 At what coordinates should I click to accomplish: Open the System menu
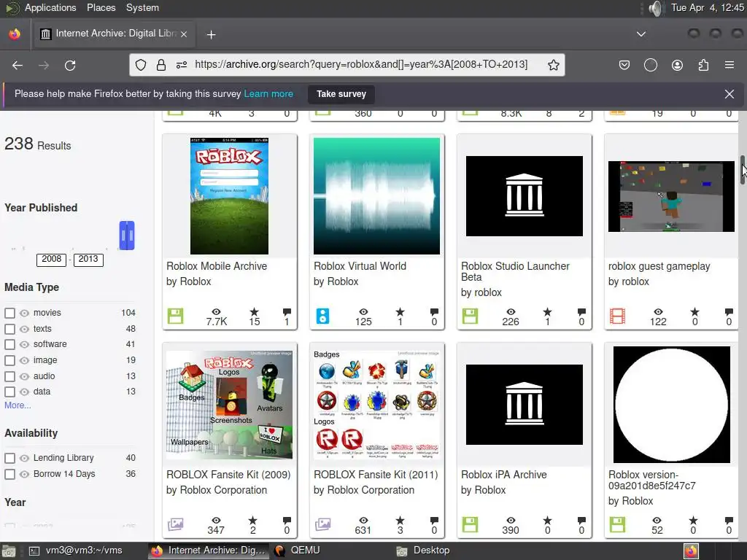coord(142,7)
